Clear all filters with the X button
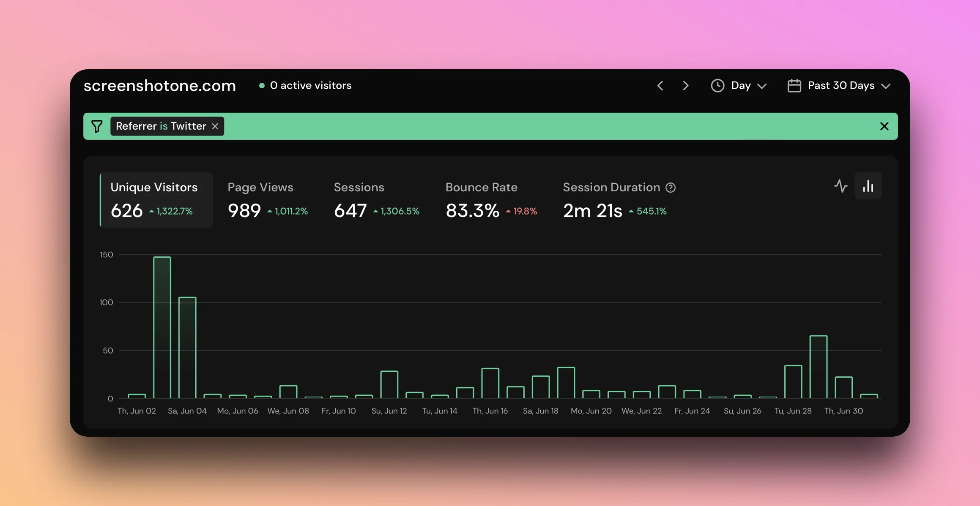 pyautogui.click(x=884, y=126)
